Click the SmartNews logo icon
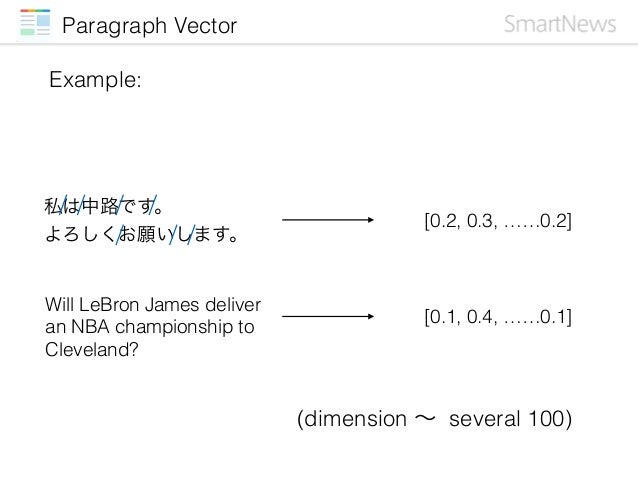 (35, 22)
